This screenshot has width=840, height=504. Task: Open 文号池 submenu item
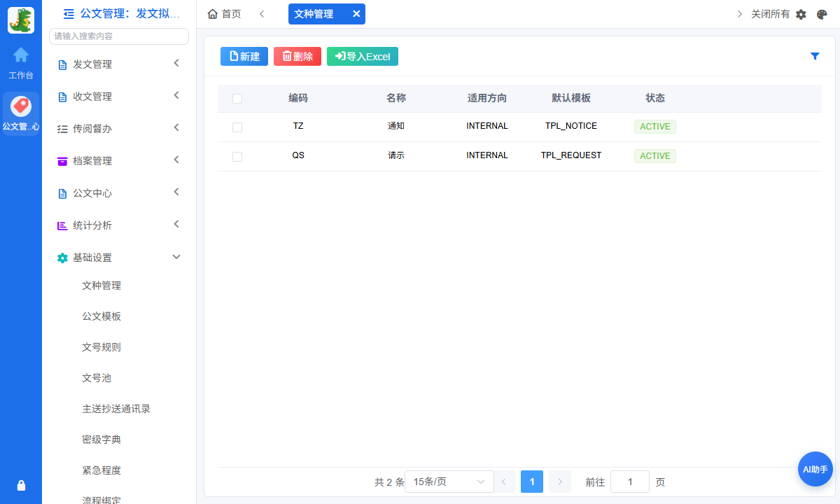pyautogui.click(x=97, y=378)
